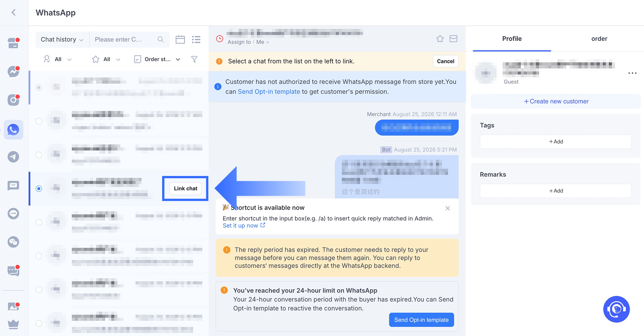
Task: Open the crown icon in sidebar
Action: pos(13,325)
